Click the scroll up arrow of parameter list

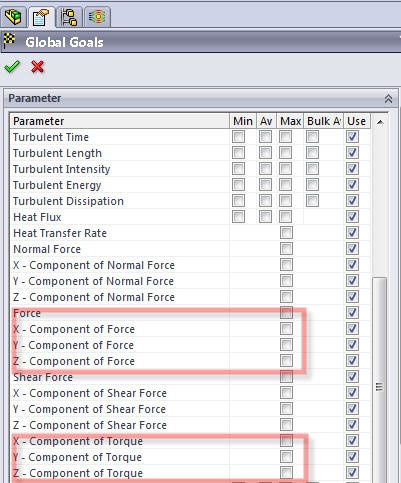tap(380, 122)
